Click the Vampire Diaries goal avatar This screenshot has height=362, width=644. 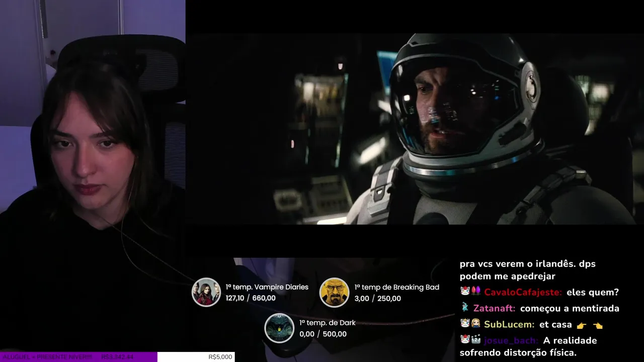tap(206, 292)
